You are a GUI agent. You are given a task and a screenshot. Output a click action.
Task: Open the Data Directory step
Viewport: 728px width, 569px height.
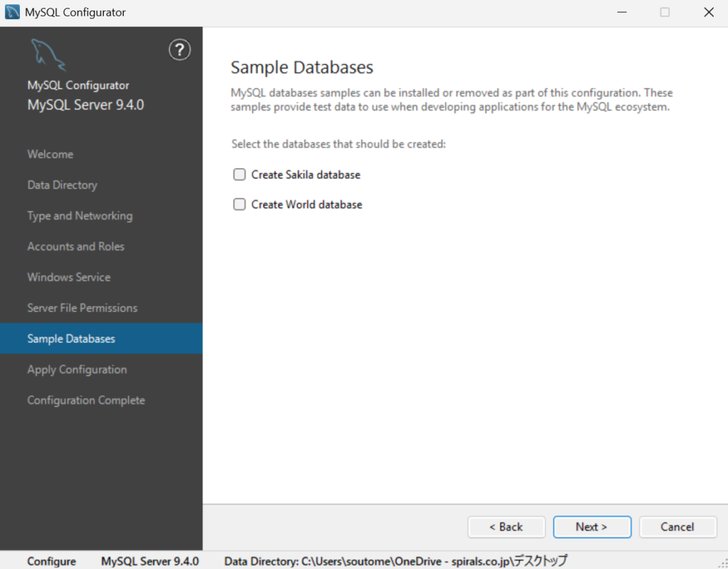(62, 185)
